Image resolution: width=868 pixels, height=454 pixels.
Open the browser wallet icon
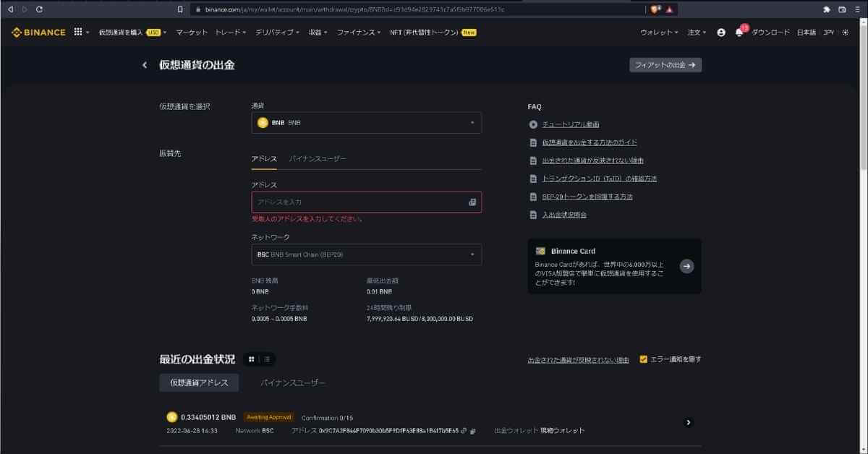point(842,9)
